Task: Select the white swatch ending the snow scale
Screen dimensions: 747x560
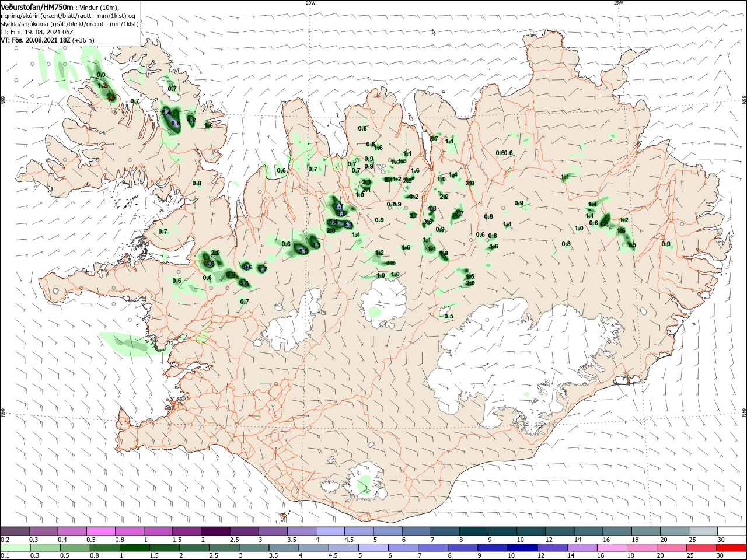Action: click(731, 531)
